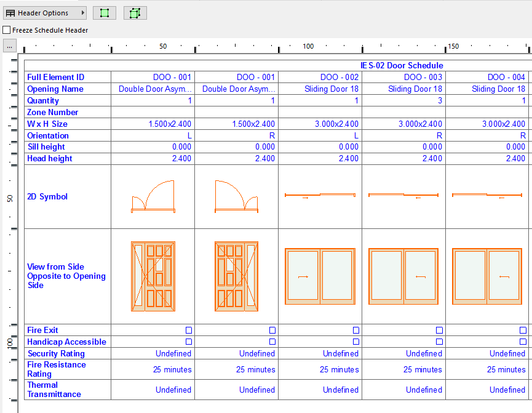Click 2D symbol of left-orientation double door
This screenshot has height=413, width=532.
click(x=153, y=196)
